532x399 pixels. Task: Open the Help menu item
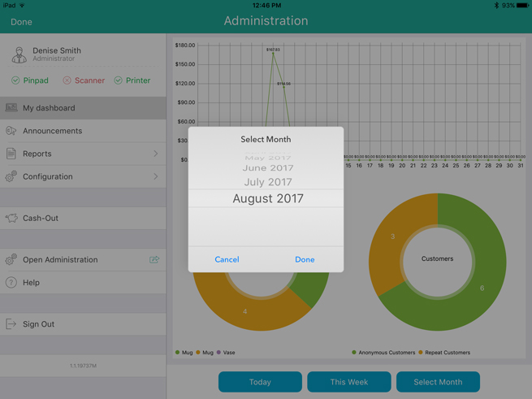pyautogui.click(x=83, y=283)
